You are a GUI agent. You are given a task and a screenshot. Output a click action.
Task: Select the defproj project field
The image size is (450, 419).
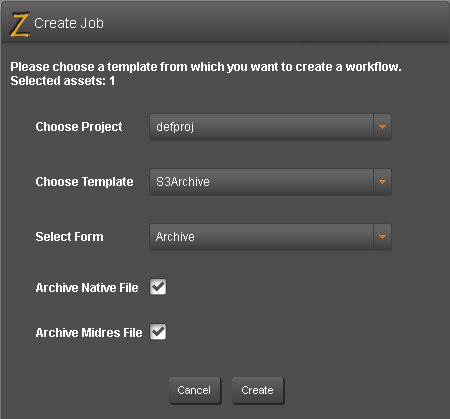[261, 127]
